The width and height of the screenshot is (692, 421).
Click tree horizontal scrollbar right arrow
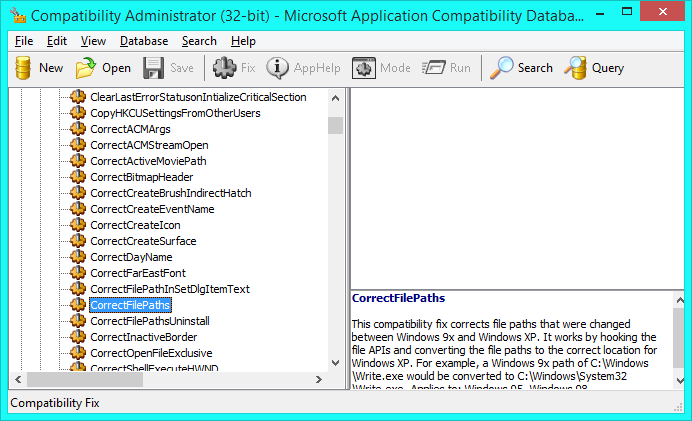[x=319, y=379]
